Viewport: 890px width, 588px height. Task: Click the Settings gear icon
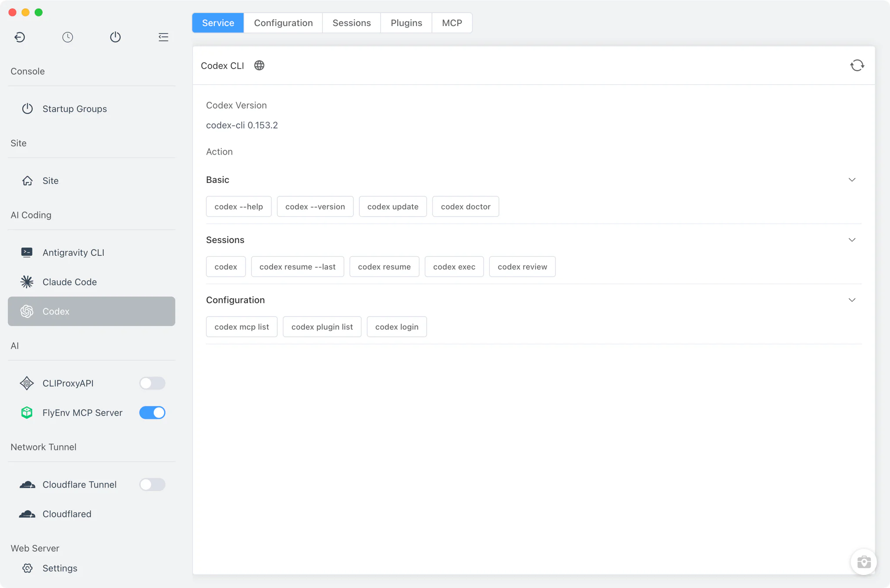(27, 568)
